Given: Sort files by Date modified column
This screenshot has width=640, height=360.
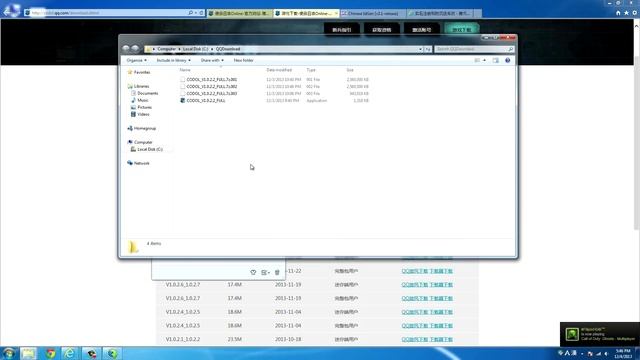Looking at the screenshot, I should point(279,70).
